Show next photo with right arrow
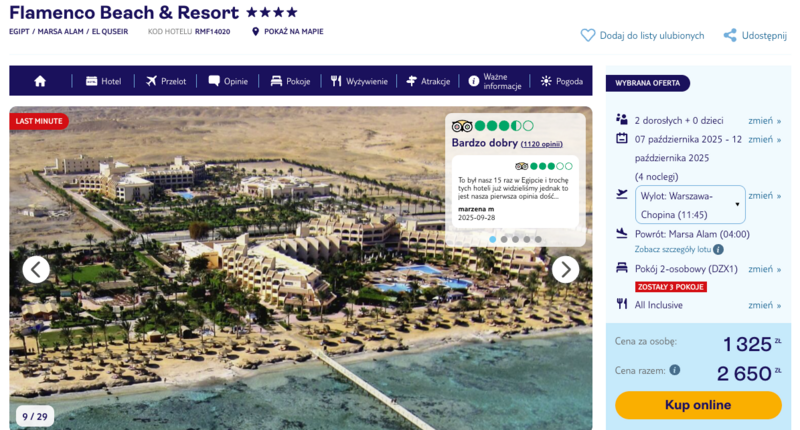This screenshot has height=430, width=800. [565, 269]
